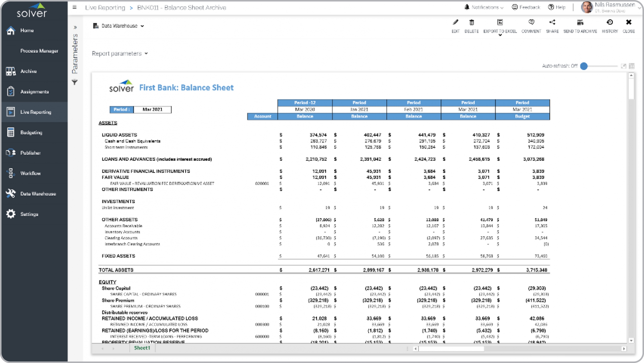Click the Share icon
644x363 pixels.
click(552, 23)
